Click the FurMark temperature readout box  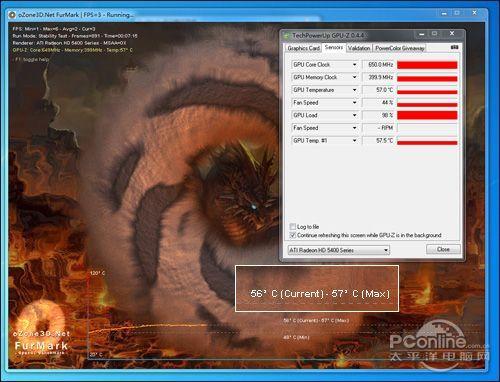point(317,289)
